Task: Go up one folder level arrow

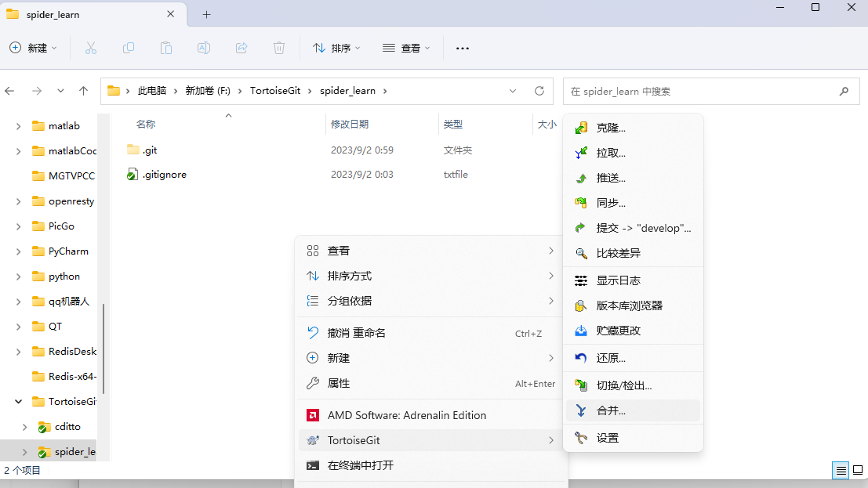Action: 84,91
